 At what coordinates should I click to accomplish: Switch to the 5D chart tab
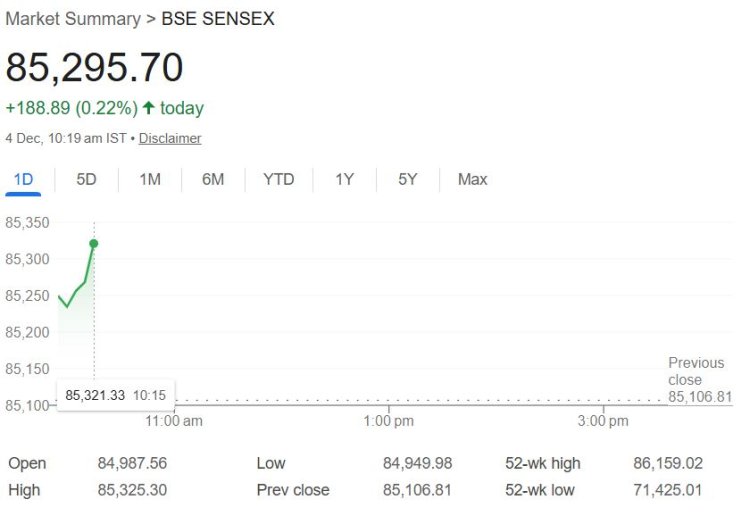(87, 179)
